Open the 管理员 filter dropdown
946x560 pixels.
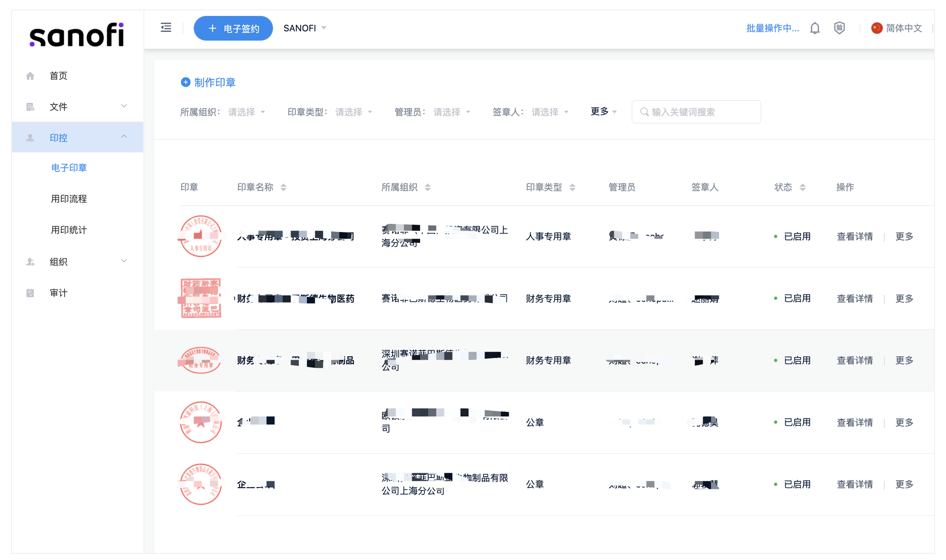[x=452, y=112]
